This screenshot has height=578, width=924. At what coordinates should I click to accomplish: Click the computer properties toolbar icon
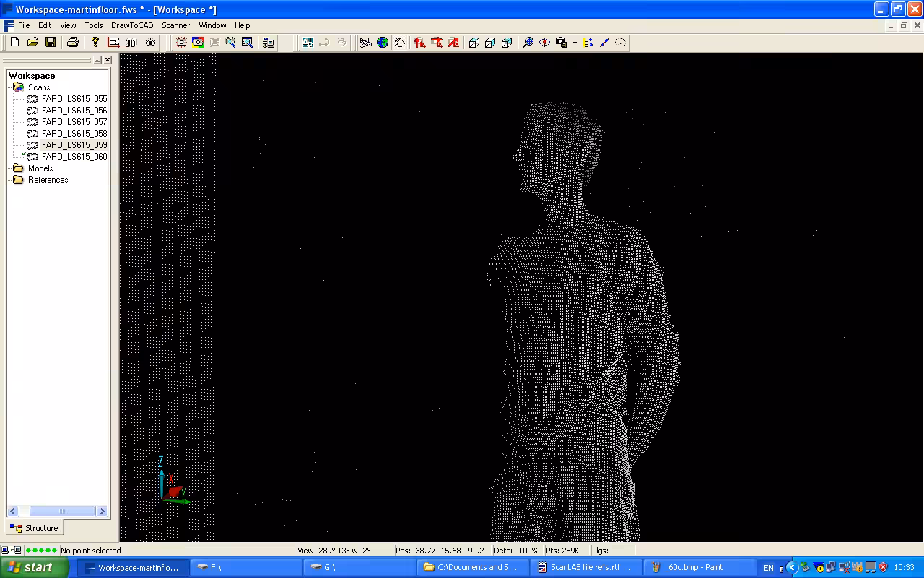pos(269,43)
